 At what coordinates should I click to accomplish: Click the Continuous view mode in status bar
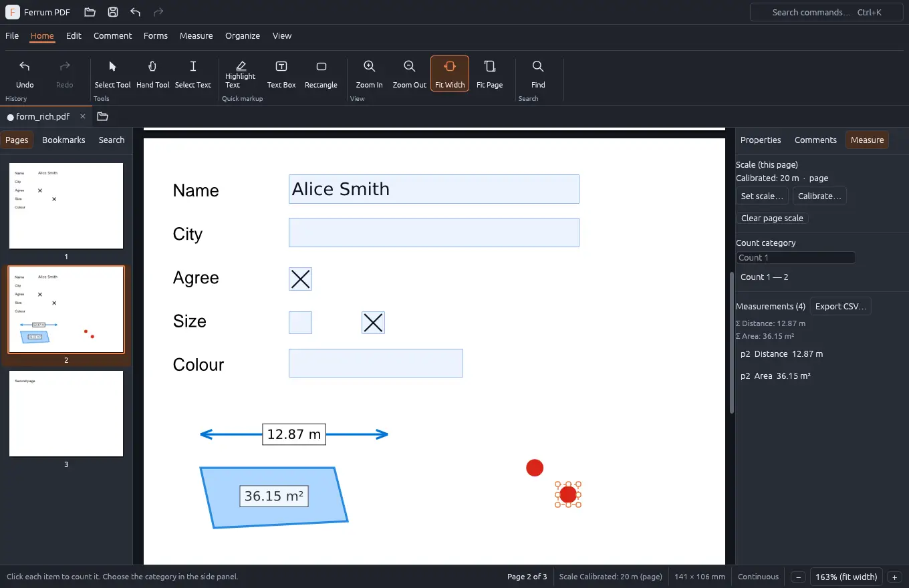pyautogui.click(x=758, y=577)
